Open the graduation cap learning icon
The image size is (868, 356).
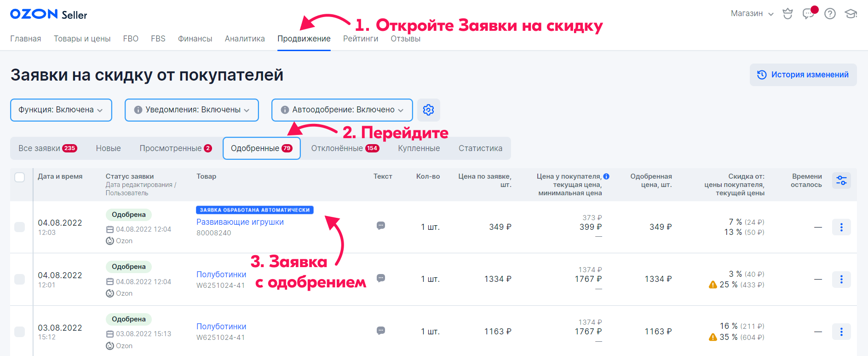point(851,14)
